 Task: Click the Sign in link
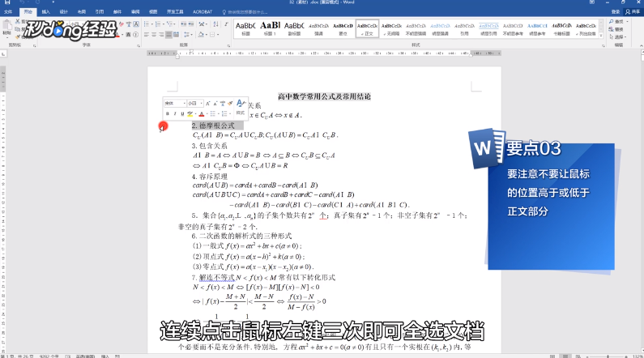click(x=616, y=12)
